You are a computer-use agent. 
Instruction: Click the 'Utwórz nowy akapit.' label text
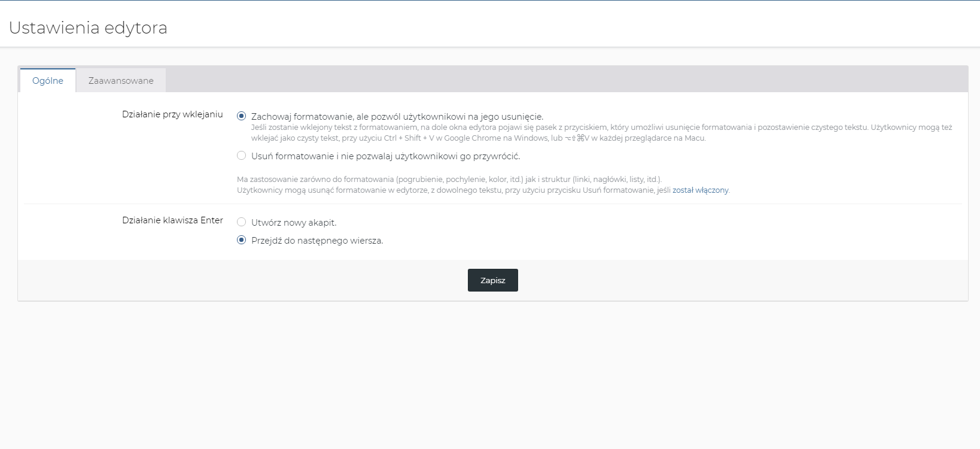(x=294, y=223)
